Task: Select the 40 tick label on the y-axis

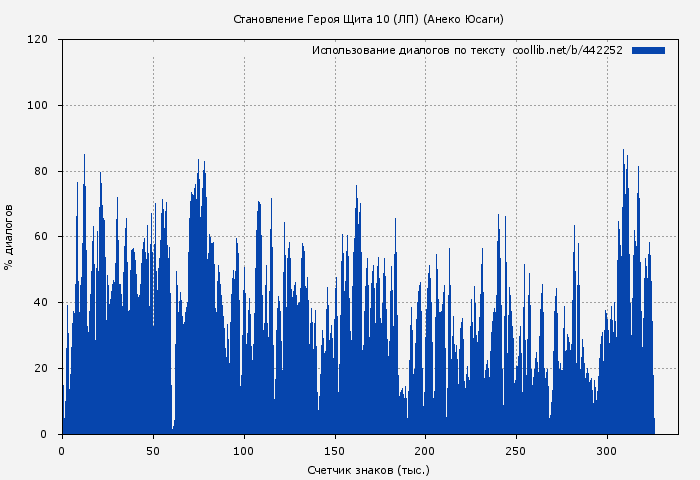Action: [41, 303]
